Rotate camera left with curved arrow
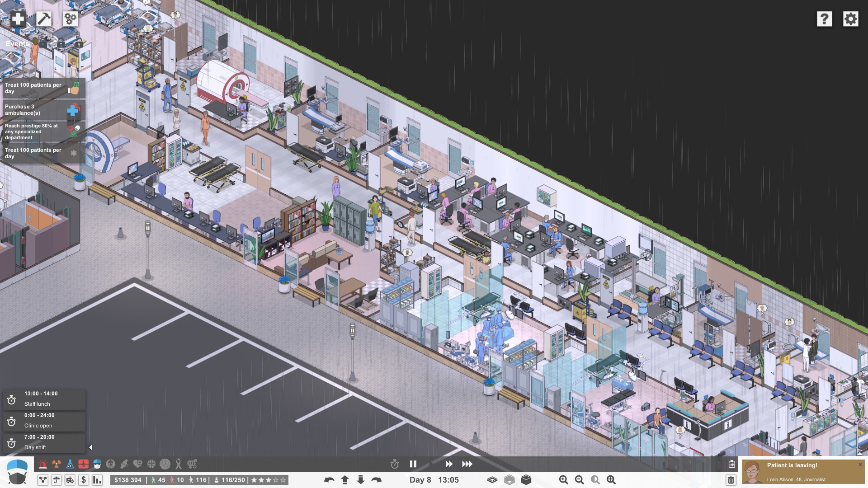The width and height of the screenshot is (868, 488). point(329,480)
